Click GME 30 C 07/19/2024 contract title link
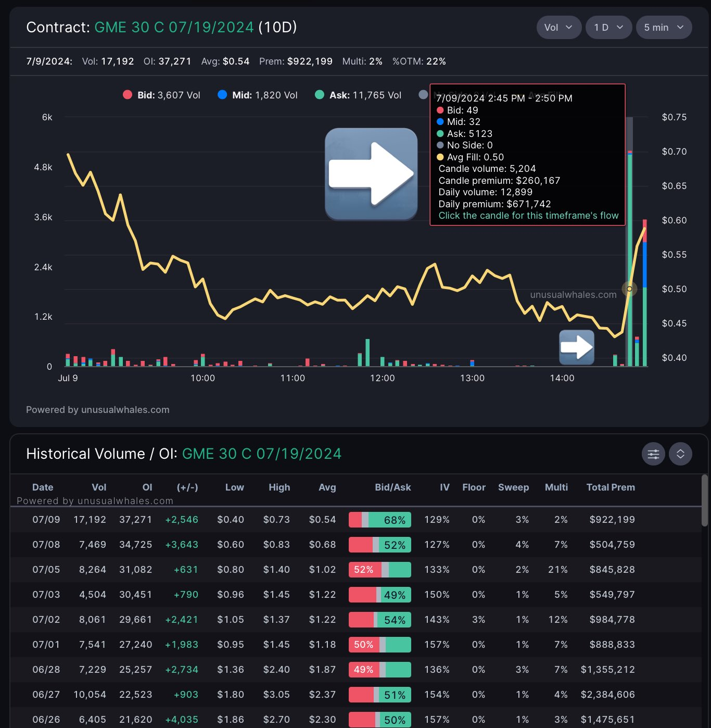The height and width of the screenshot is (728, 711). click(174, 27)
